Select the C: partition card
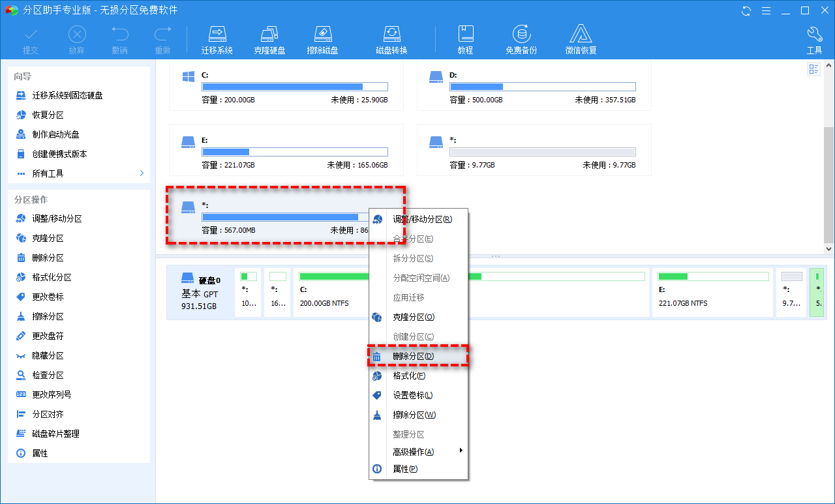The height and width of the screenshot is (504, 835). (x=286, y=85)
